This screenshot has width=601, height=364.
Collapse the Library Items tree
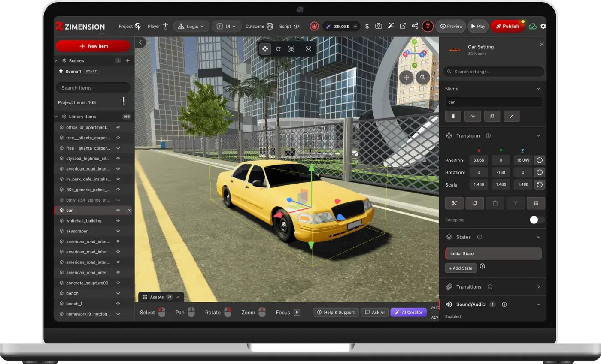click(56, 117)
